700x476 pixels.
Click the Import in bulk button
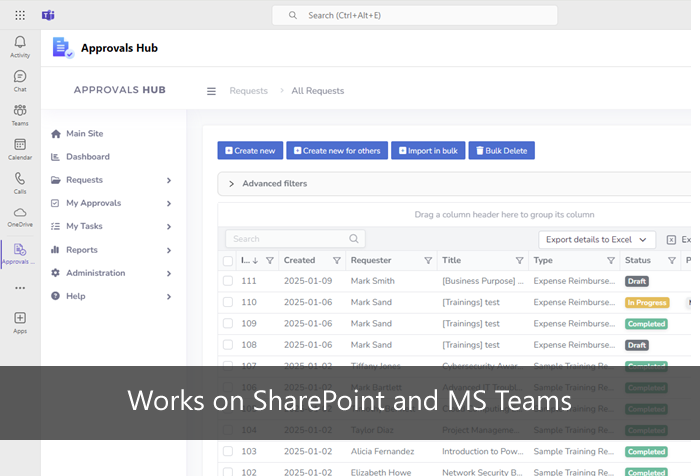pos(428,150)
